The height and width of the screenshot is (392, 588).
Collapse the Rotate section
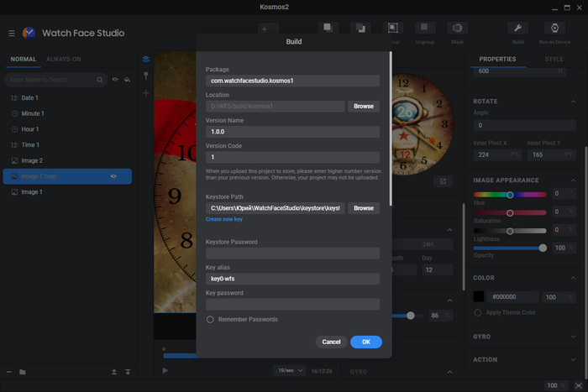pyautogui.click(x=571, y=102)
